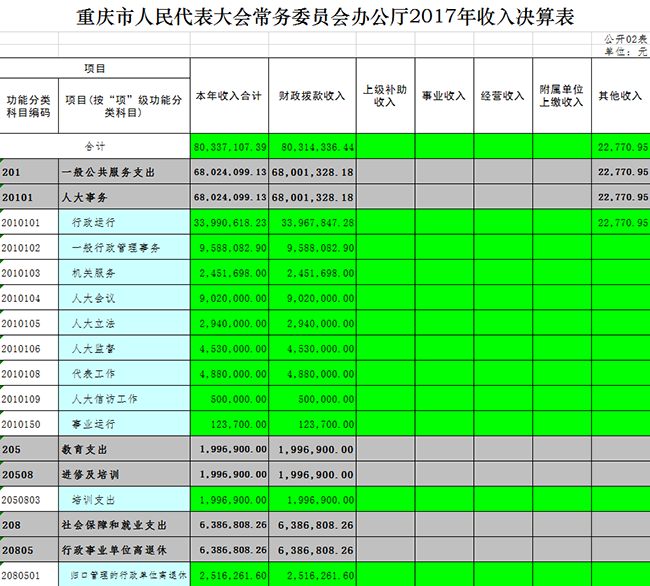Image resolution: width=650 pixels, height=586 pixels.
Task: Select the 人大事务 category cell
Action: [x=86, y=197]
